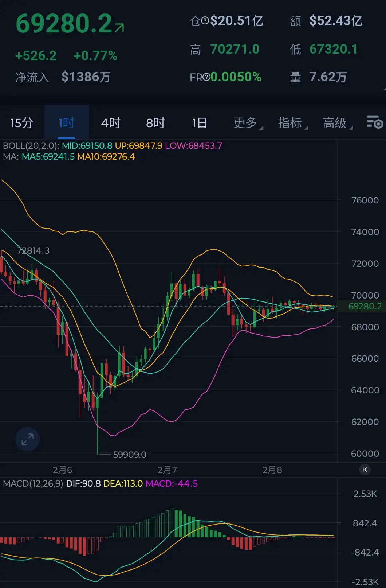Viewport: 386px width, 588px height.
Task: Tap the DIF:90.8 MACD value
Action: tap(83, 484)
